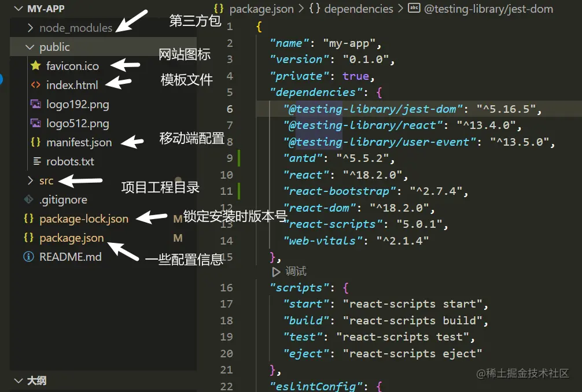This screenshot has width=582, height=392.
Task: Open index.html in the explorer
Action: (x=72, y=85)
